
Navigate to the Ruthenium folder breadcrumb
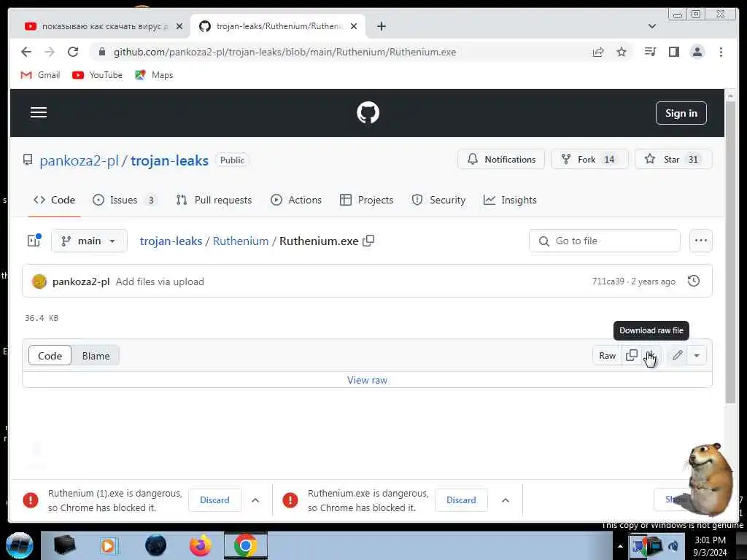(x=241, y=241)
